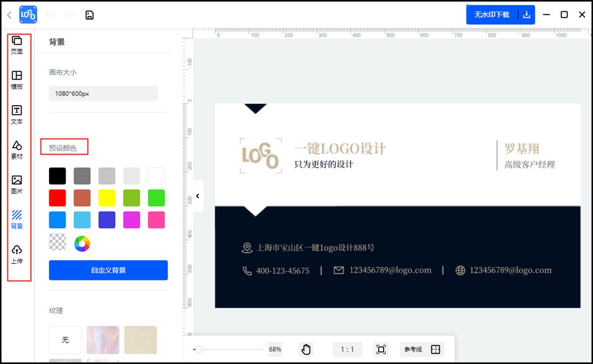Select the email text after the envelope icon
The image size is (593, 364).
[x=390, y=270]
